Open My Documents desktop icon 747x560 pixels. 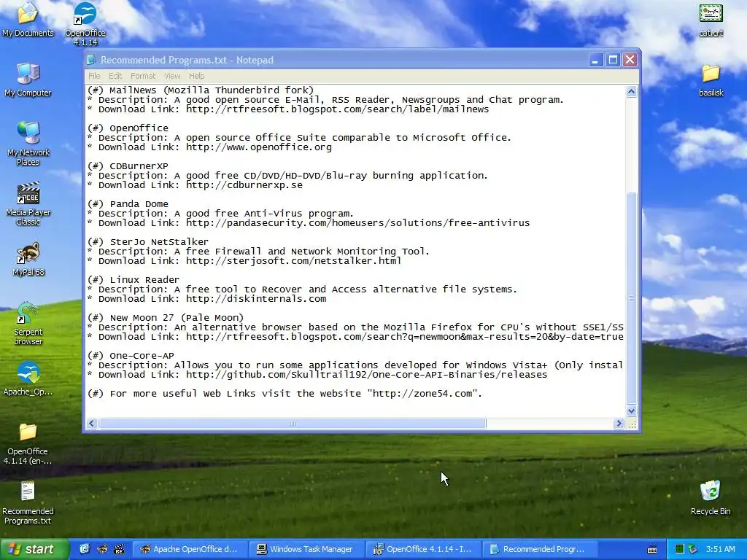pyautogui.click(x=28, y=19)
